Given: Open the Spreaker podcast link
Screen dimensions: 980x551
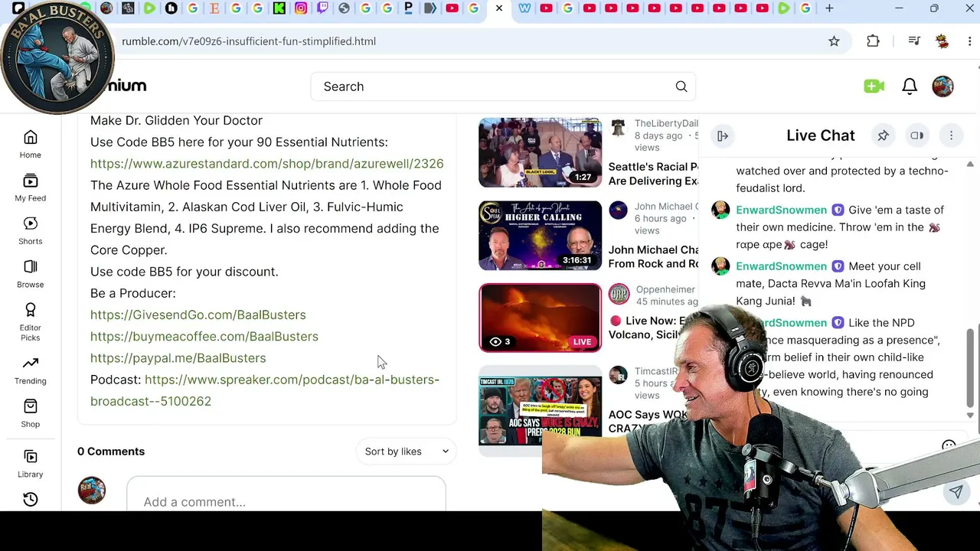Looking at the screenshot, I should pos(265,390).
